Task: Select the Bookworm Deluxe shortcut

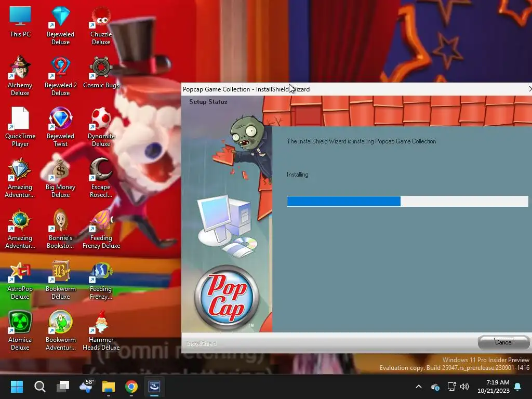Action: pos(60,280)
